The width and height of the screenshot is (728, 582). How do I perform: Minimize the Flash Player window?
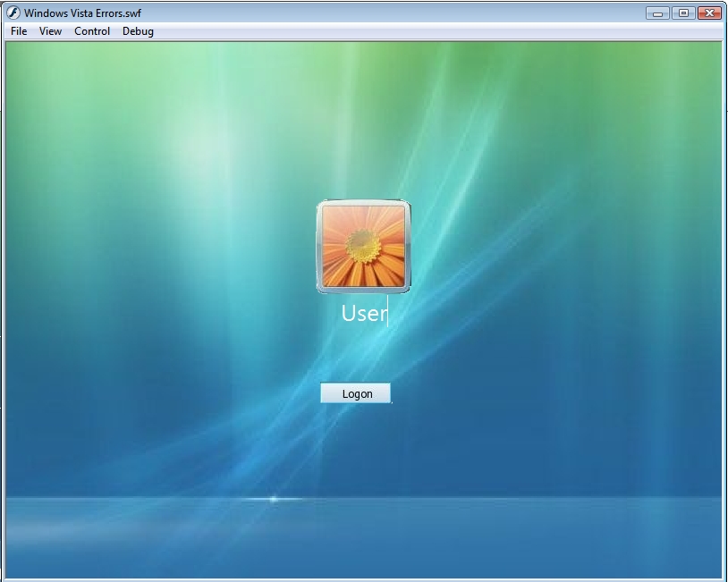(x=657, y=13)
